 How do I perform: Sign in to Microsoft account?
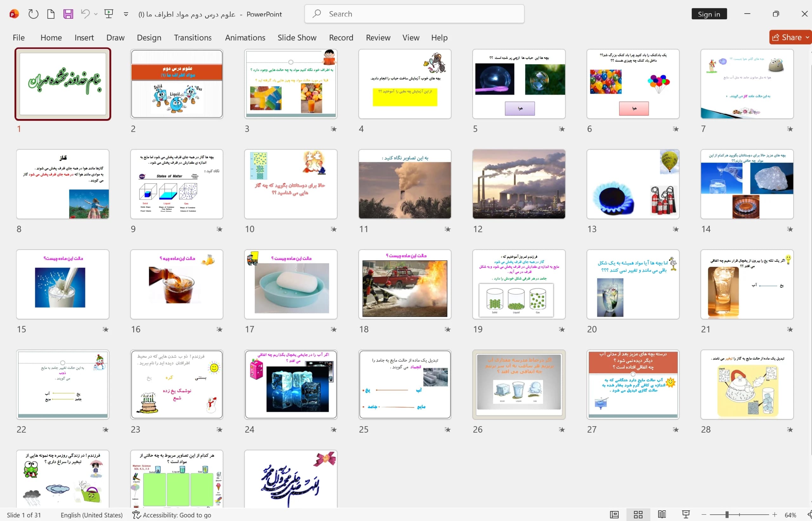tap(709, 14)
